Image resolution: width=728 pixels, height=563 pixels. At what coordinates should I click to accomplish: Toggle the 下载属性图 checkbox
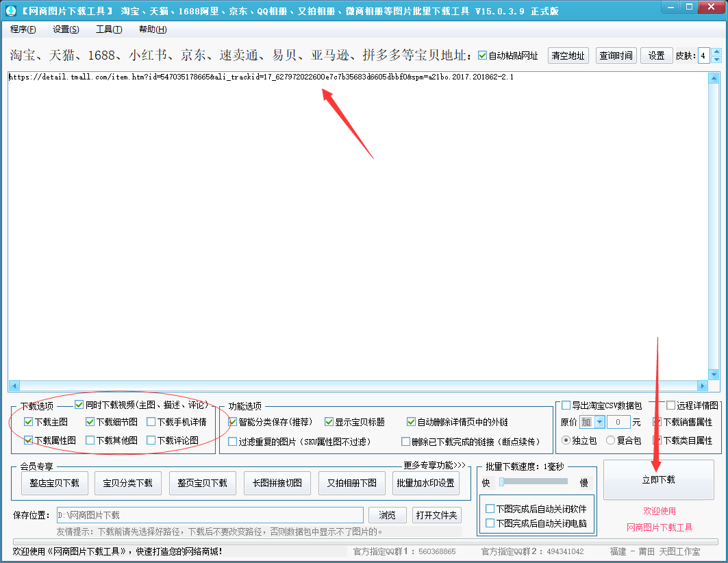click(28, 440)
